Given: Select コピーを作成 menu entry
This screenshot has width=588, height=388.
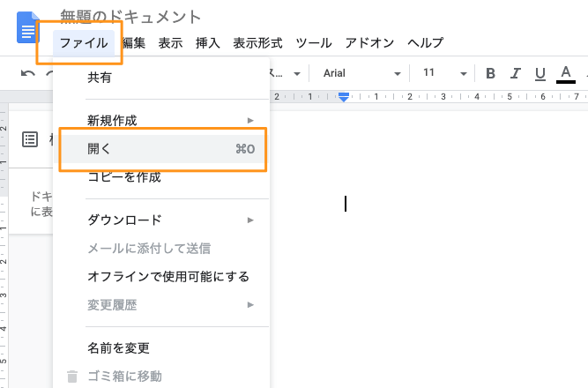Looking at the screenshot, I should coord(124,177).
